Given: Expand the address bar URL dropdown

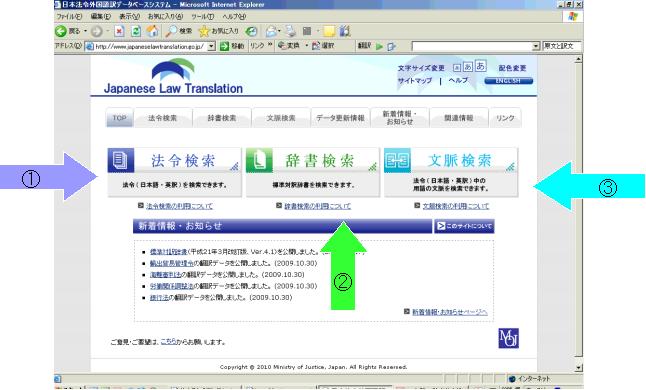Looking at the screenshot, I should (211, 46).
